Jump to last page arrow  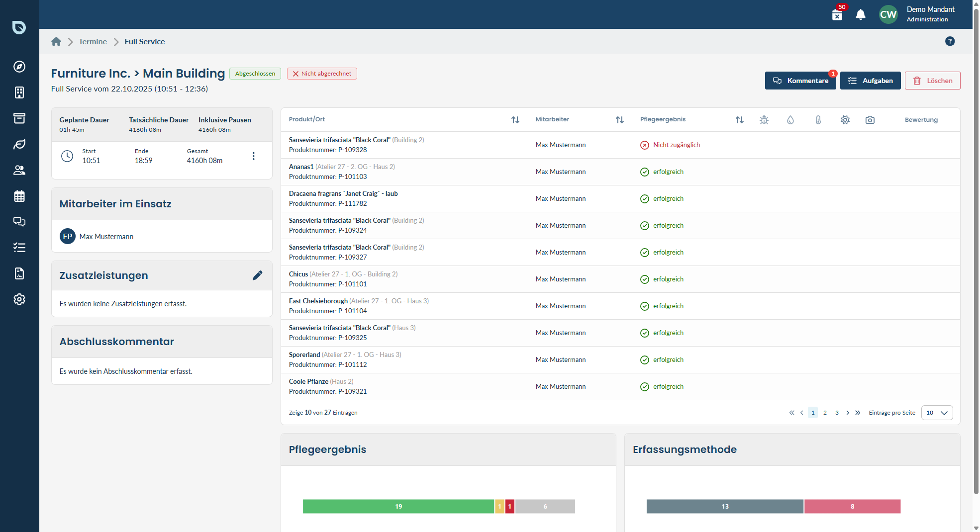pyautogui.click(x=858, y=413)
